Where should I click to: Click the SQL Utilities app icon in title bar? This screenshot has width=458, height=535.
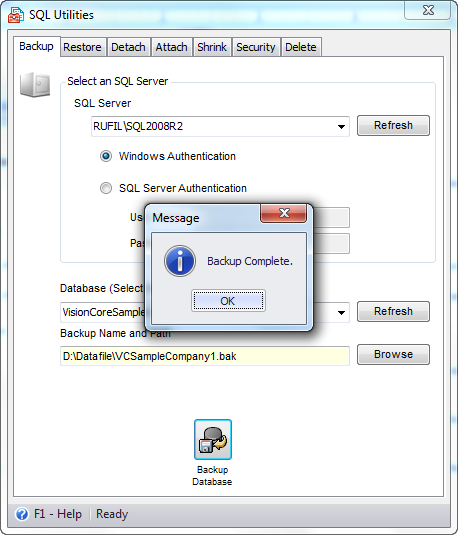[x=16, y=15]
